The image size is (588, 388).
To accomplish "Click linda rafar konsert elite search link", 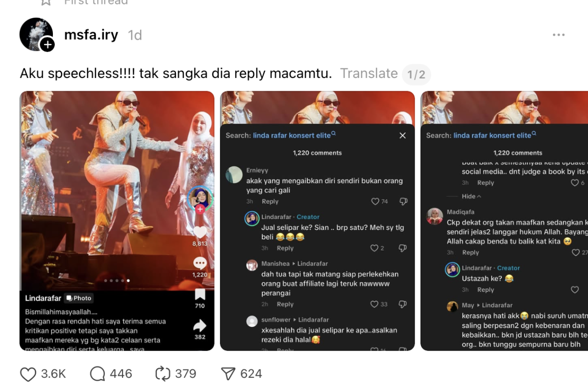I will tap(292, 136).
